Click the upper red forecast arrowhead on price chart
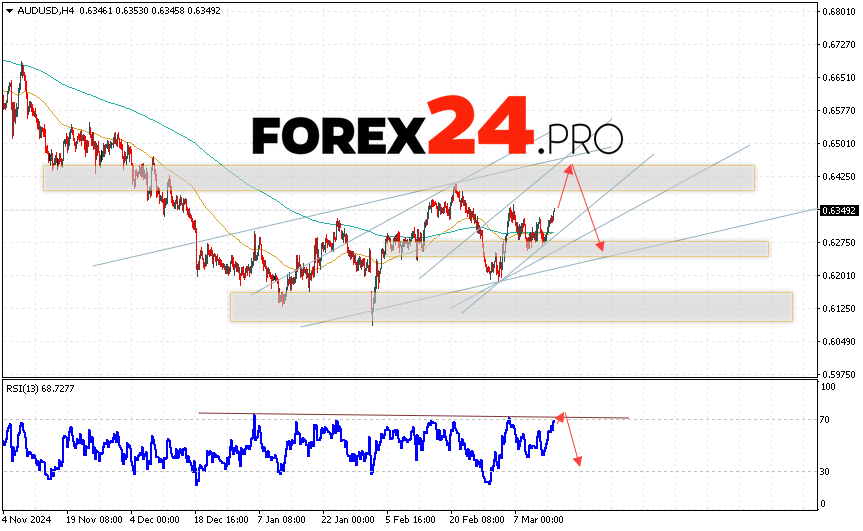Image resolution: width=863 pixels, height=531 pixels. [570, 168]
